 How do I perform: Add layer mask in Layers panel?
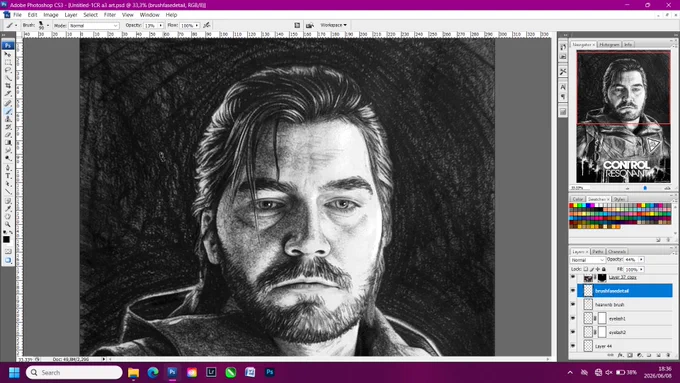click(630, 355)
